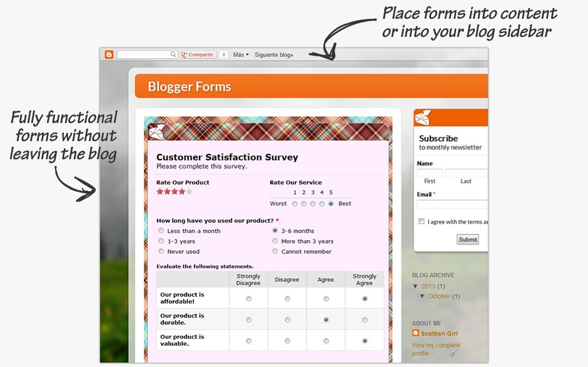This screenshot has height=367, width=588.
Task: Open 'View my complete profile' link
Action: pos(436,349)
